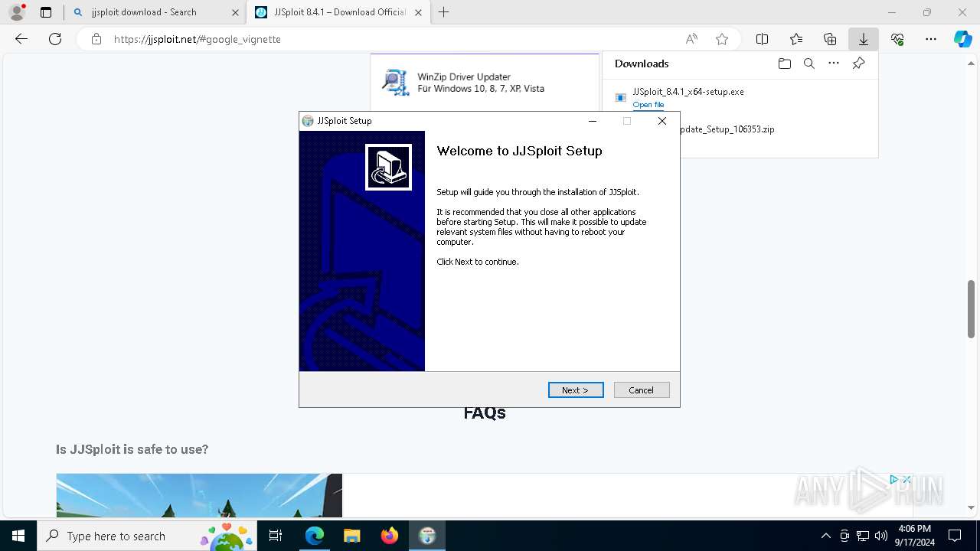Viewport: 980px width, 551px height.
Task: Close the jjsploit download Search tab
Action: [235, 12]
